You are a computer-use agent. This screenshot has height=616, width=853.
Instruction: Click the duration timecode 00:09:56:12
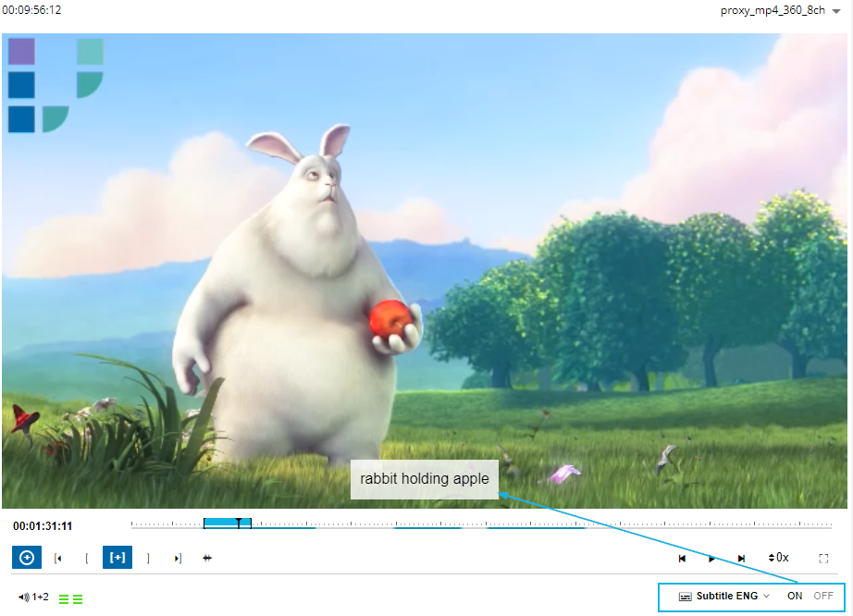pos(31,10)
